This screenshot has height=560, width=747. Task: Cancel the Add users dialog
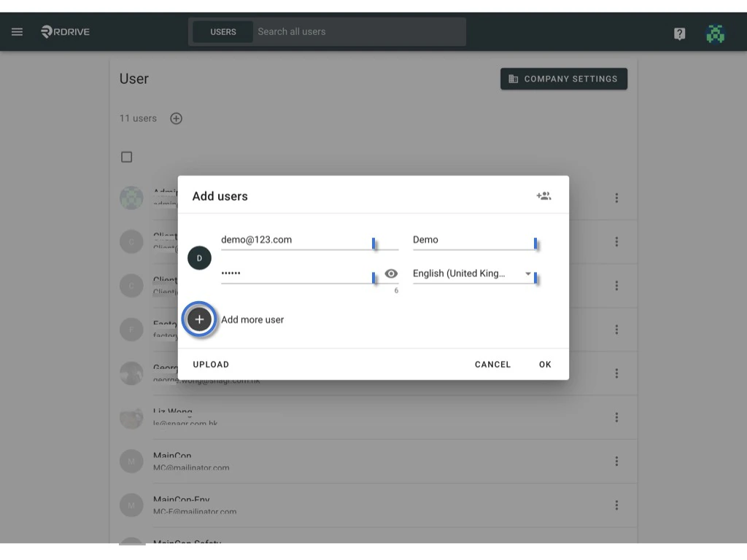(492, 364)
